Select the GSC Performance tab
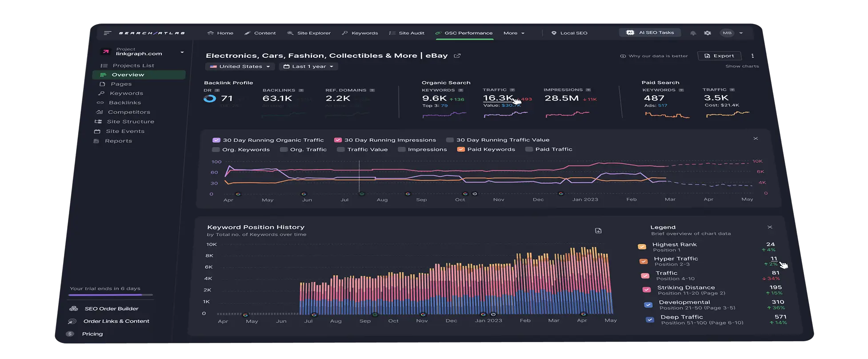This screenshot has height=359, width=868. pyautogui.click(x=464, y=33)
